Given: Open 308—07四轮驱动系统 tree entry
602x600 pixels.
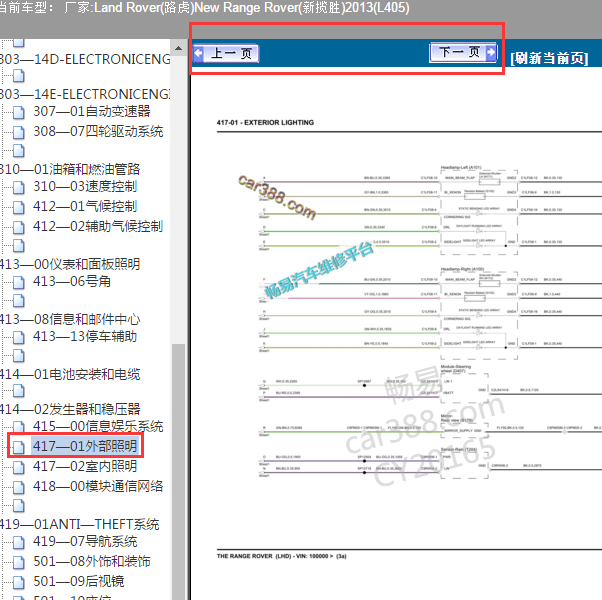Looking at the screenshot, I should (98, 131).
